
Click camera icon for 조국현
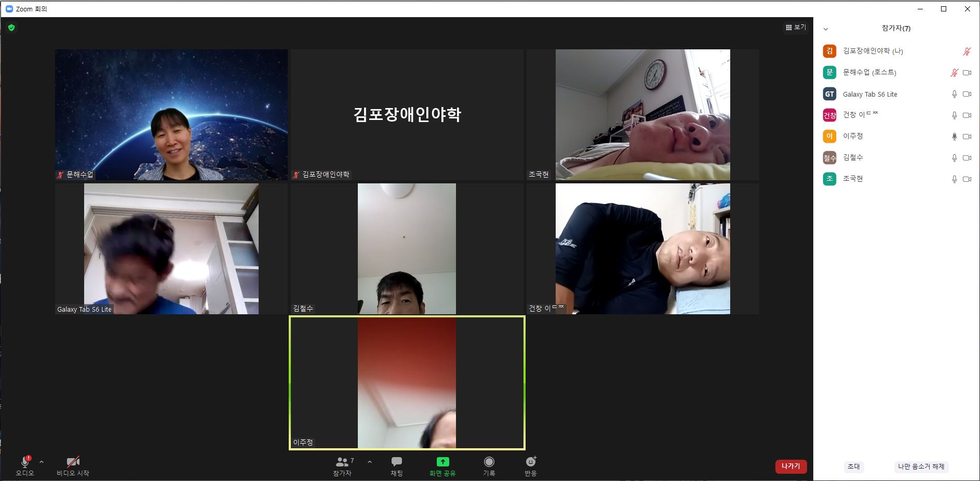(967, 179)
